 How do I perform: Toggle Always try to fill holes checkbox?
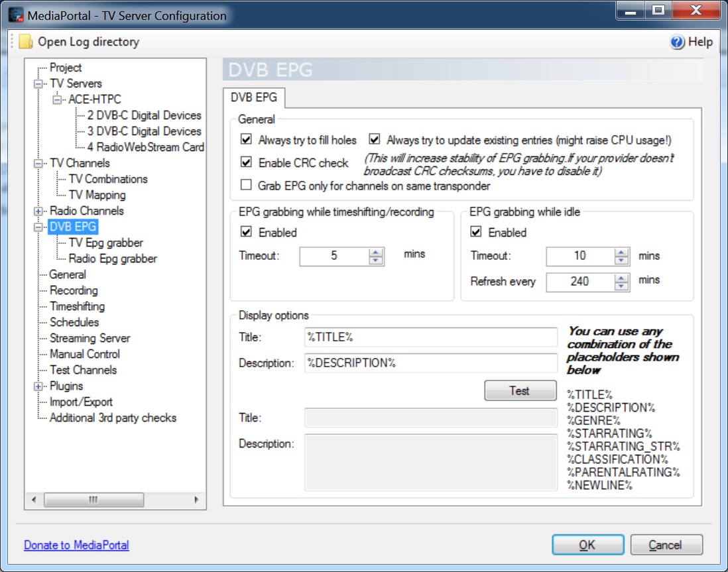tap(246, 139)
